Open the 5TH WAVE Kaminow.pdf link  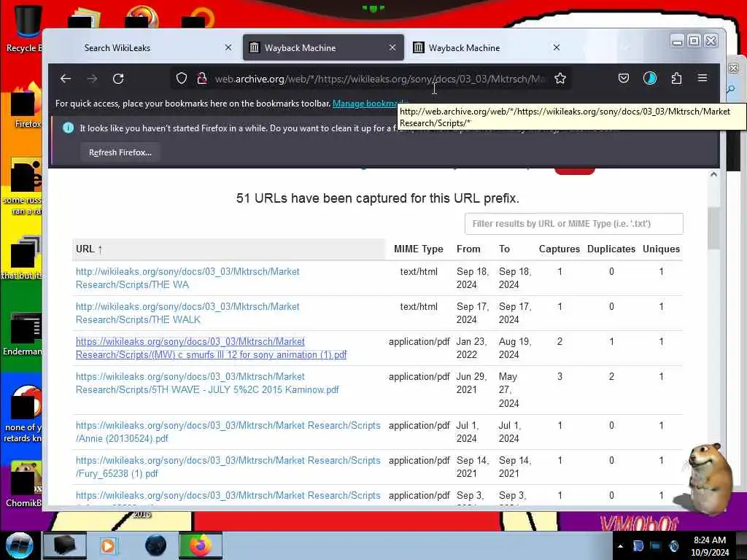(x=207, y=383)
